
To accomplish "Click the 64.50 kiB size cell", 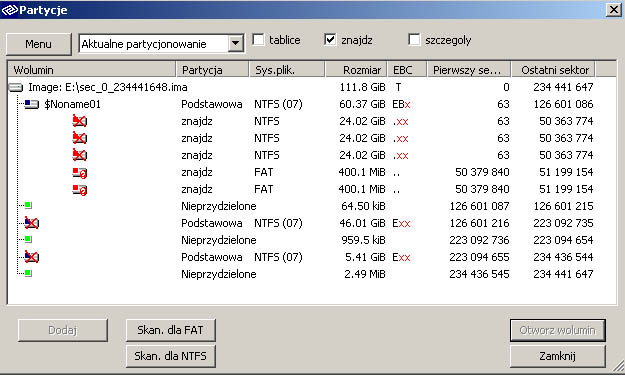I will click(364, 206).
